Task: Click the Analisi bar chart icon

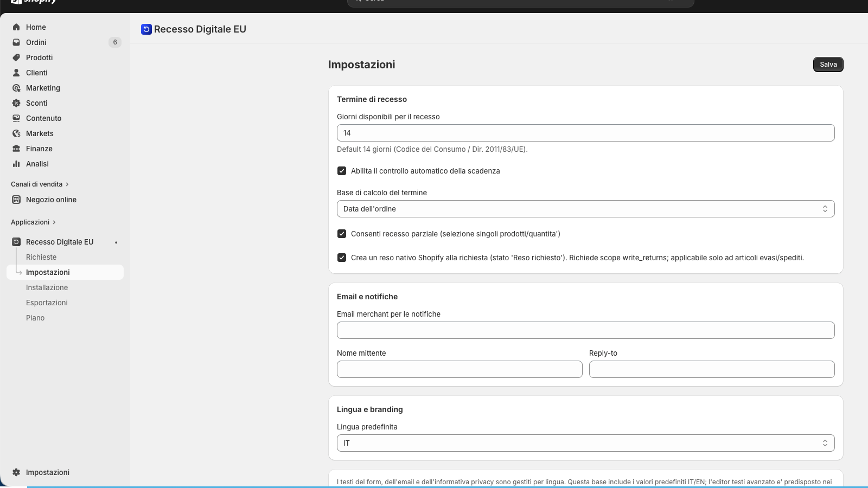Action: point(16,164)
